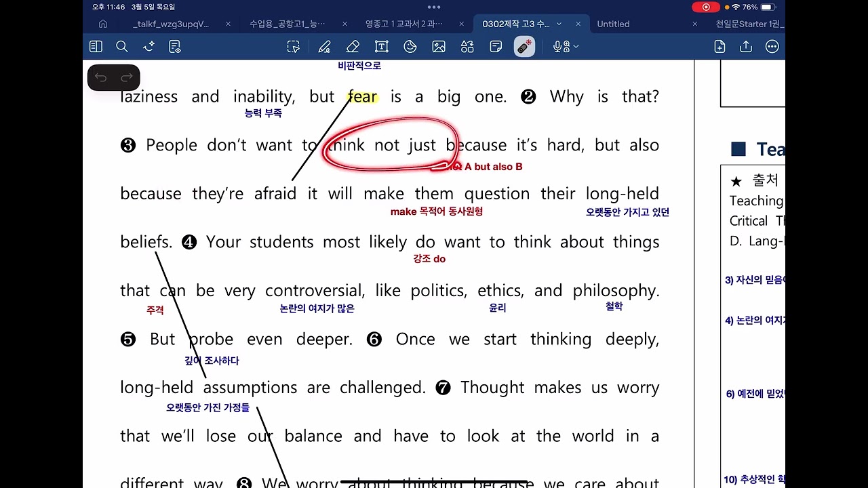Tap the note '주격'
The width and height of the screenshot is (868, 488).
click(x=155, y=310)
